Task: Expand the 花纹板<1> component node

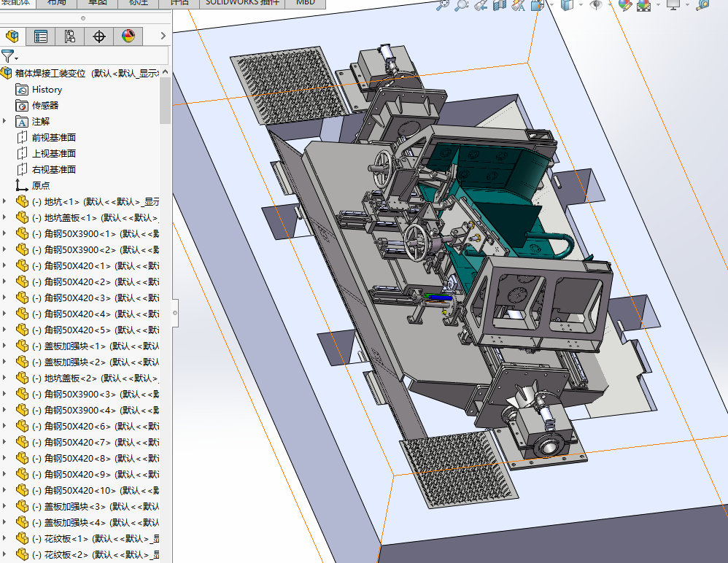Action: 5,539
